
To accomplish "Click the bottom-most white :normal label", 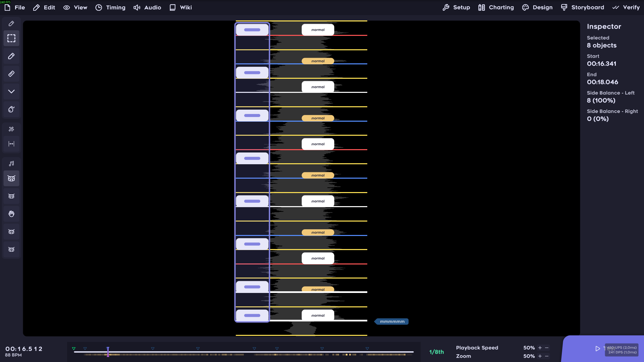I will [318, 315].
